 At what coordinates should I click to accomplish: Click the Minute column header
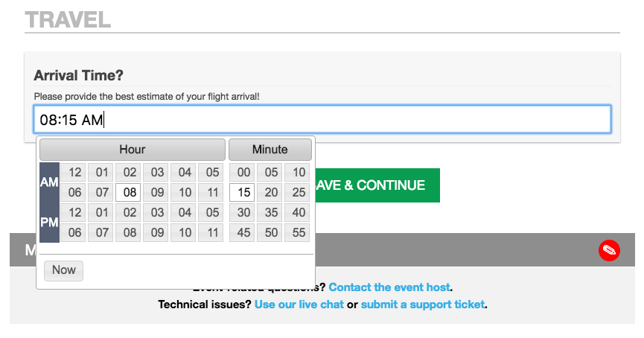[x=270, y=150]
